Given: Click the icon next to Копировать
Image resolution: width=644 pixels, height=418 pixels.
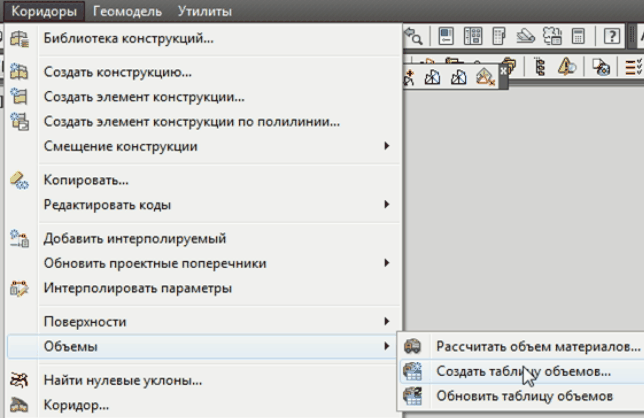Looking at the screenshot, I should pyautogui.click(x=20, y=180).
